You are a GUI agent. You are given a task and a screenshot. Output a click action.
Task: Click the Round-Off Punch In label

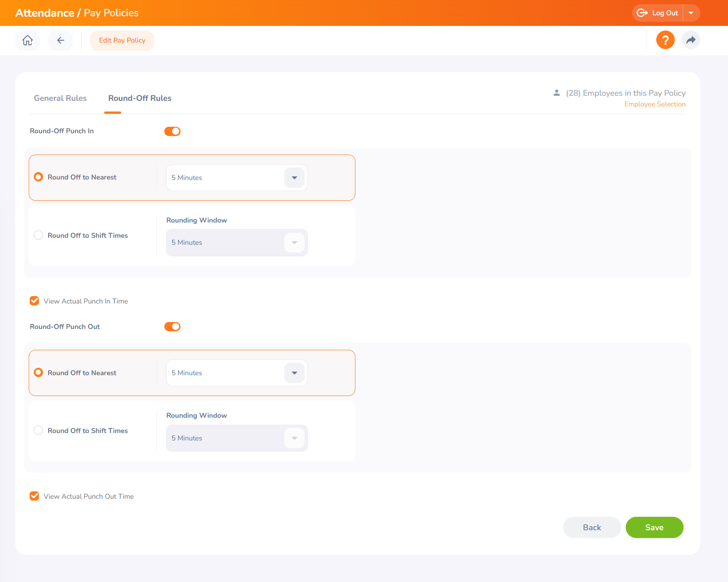point(62,131)
